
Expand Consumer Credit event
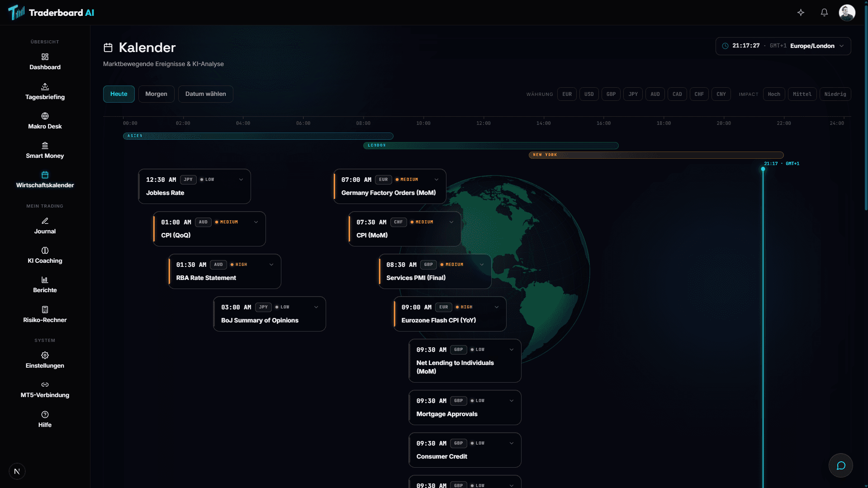click(x=512, y=443)
